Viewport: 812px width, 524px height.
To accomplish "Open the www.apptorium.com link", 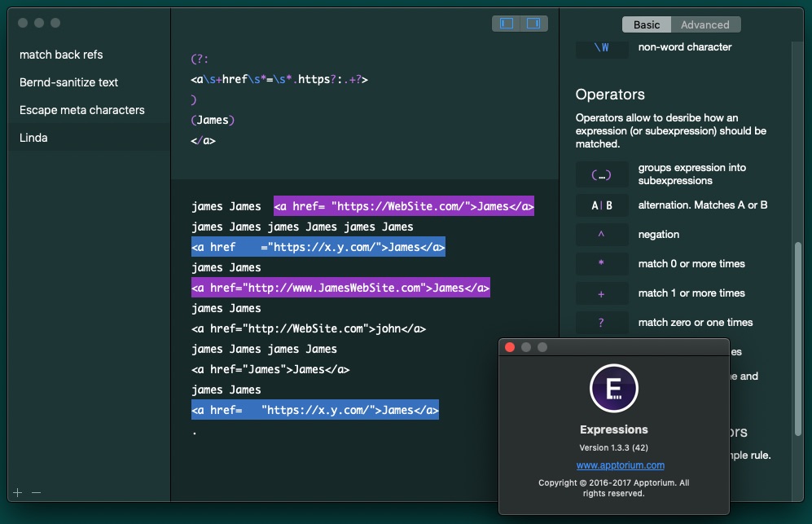I will click(620, 465).
